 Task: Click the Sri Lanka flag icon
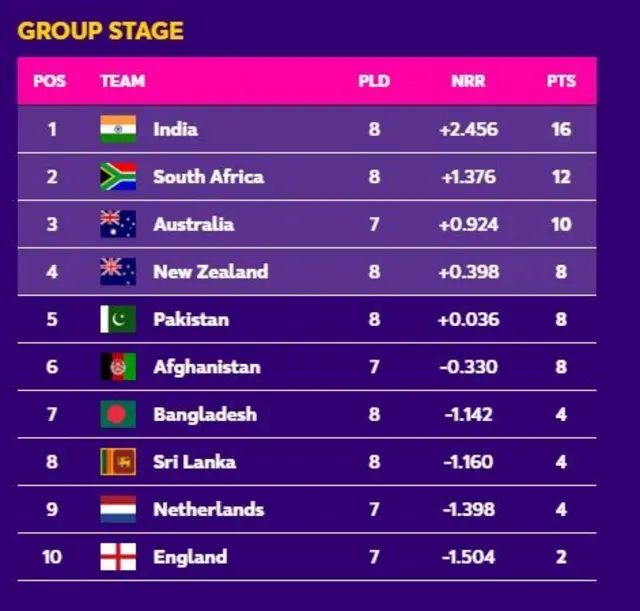(118, 462)
